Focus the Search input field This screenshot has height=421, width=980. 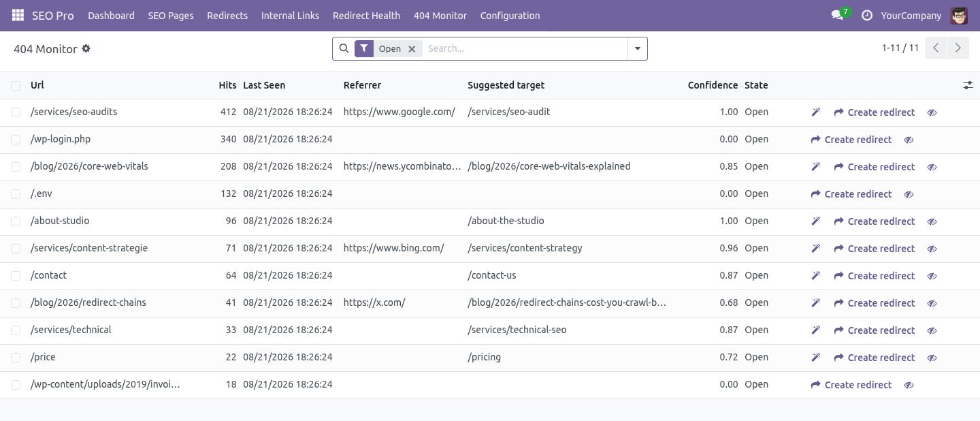coord(524,48)
